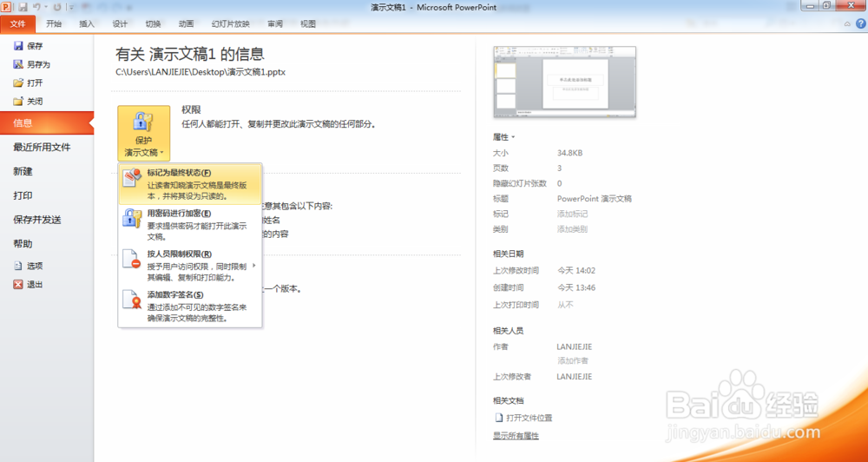
Task: Select Info (信息) in the backstage sidebar
Action: click(47, 123)
